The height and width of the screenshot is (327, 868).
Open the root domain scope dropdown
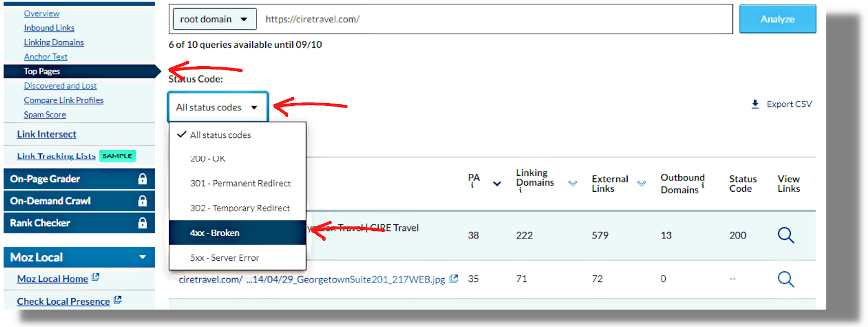[x=214, y=19]
